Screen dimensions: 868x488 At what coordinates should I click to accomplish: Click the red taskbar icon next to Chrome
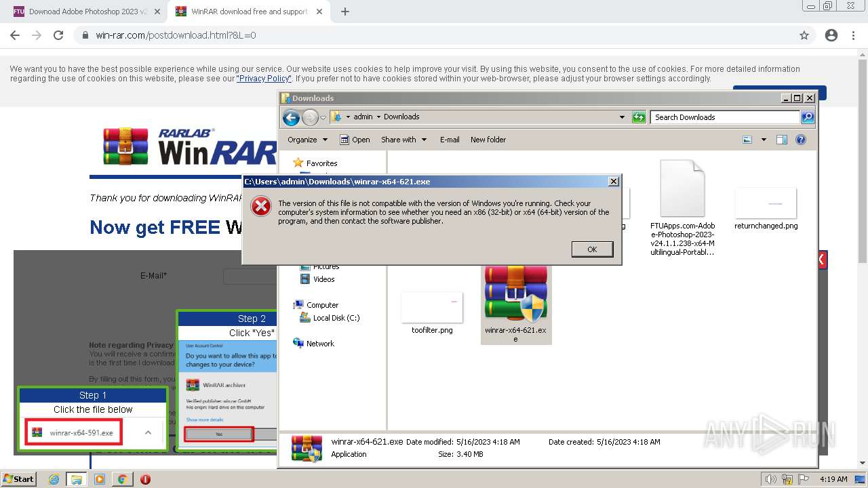coord(145,479)
